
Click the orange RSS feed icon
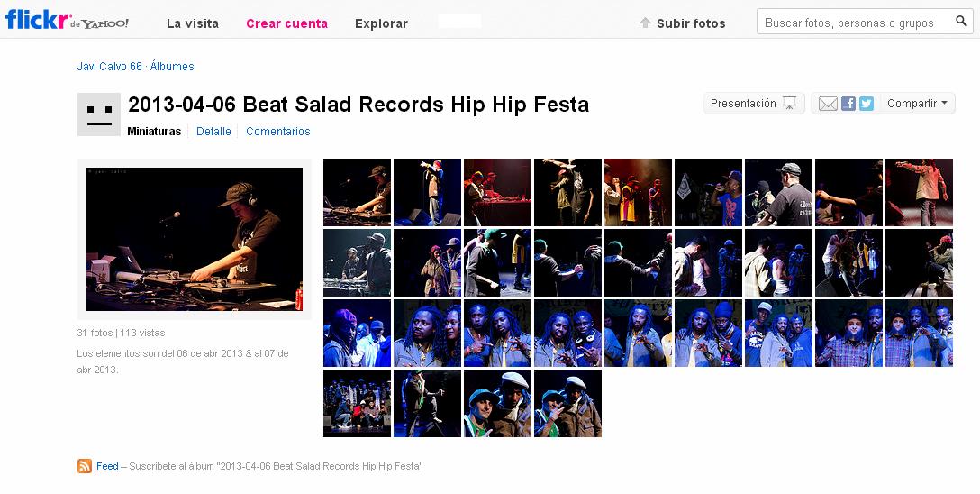tap(85, 466)
